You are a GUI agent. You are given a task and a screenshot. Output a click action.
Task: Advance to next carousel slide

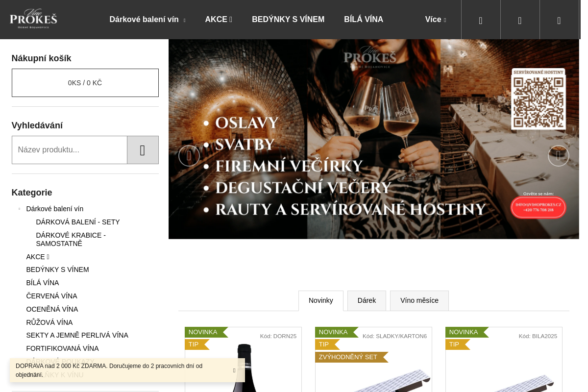[558, 156]
